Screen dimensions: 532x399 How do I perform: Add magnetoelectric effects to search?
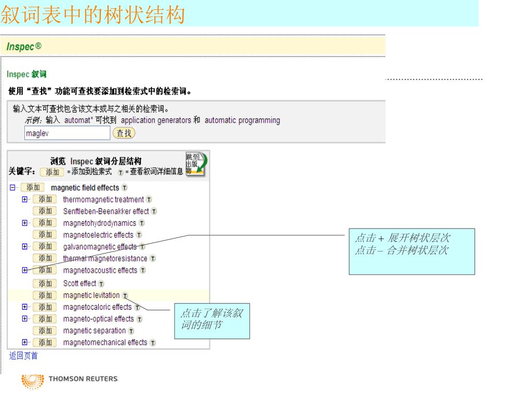pyautogui.click(x=45, y=234)
